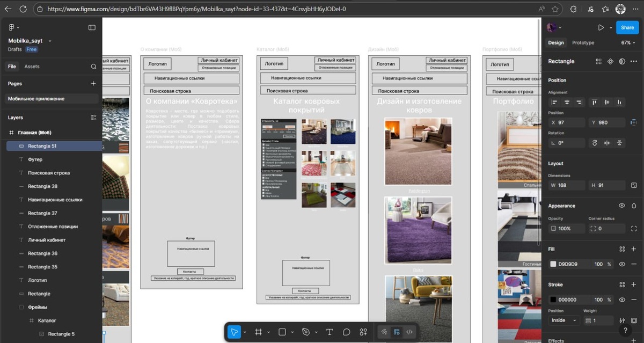Add a new stroke with plus
The height and width of the screenshot is (343, 644).
click(634, 284)
